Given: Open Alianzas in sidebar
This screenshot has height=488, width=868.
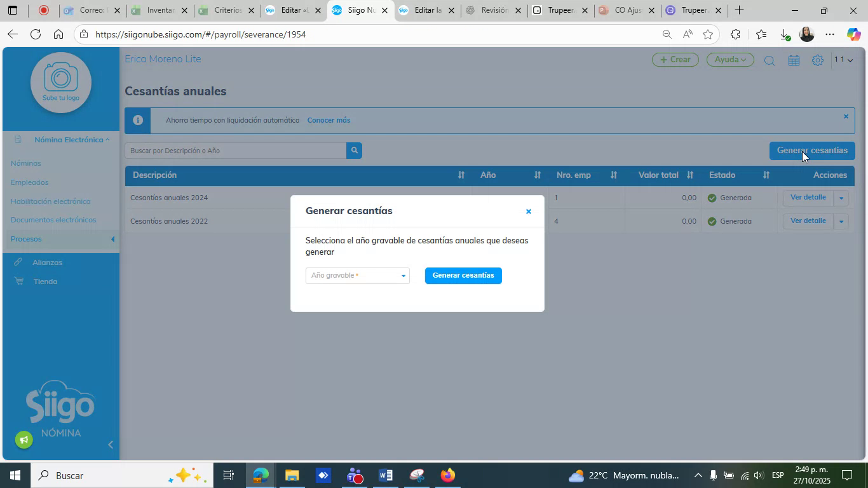Looking at the screenshot, I should pos(47,262).
